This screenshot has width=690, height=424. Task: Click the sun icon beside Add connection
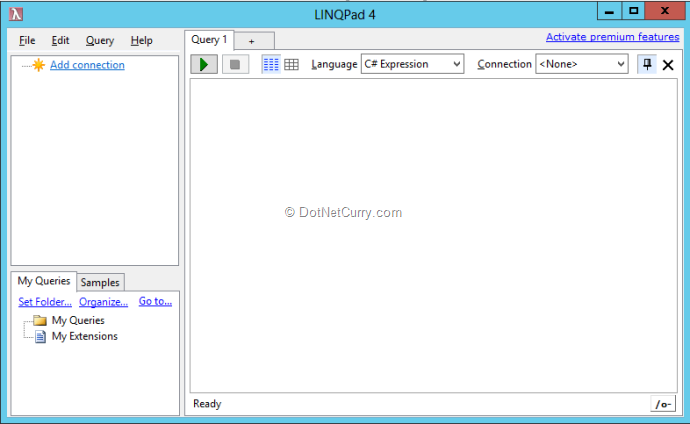coord(39,65)
